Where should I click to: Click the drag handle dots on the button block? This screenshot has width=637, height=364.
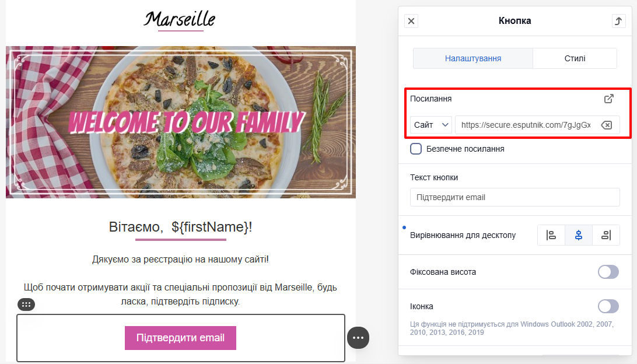tap(26, 304)
